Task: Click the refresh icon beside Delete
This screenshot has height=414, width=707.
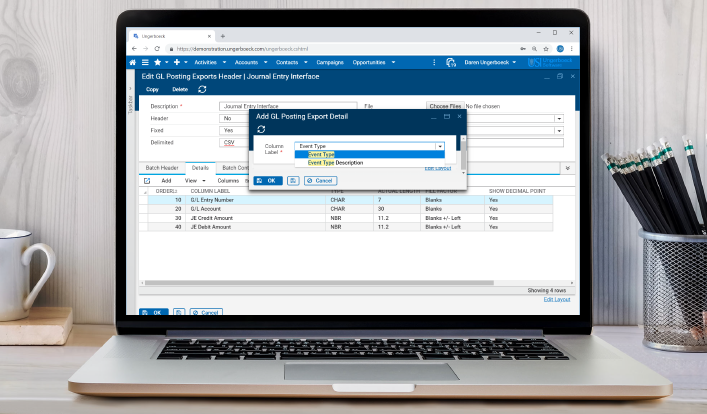Action: click(203, 89)
